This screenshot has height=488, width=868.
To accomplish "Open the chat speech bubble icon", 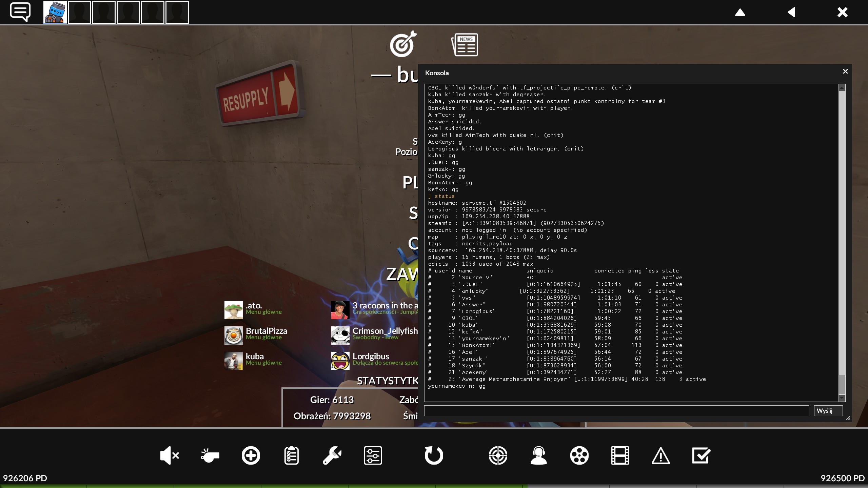I will pos(20,12).
